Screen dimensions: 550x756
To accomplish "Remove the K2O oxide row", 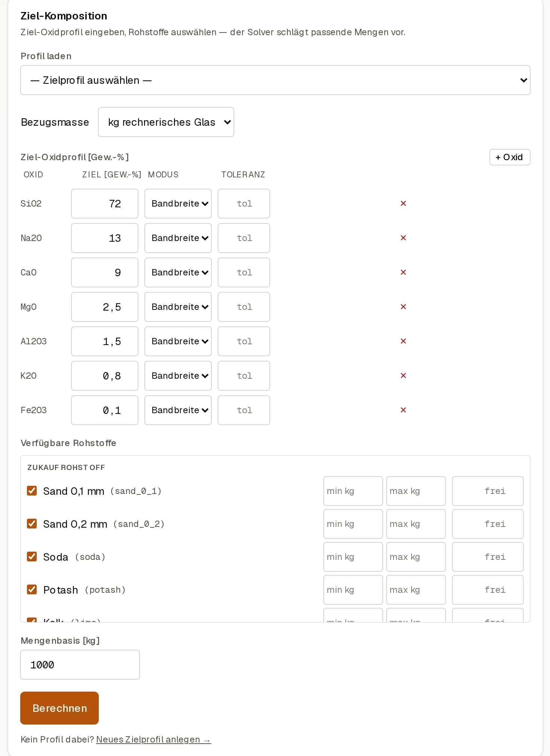I will coord(403,376).
